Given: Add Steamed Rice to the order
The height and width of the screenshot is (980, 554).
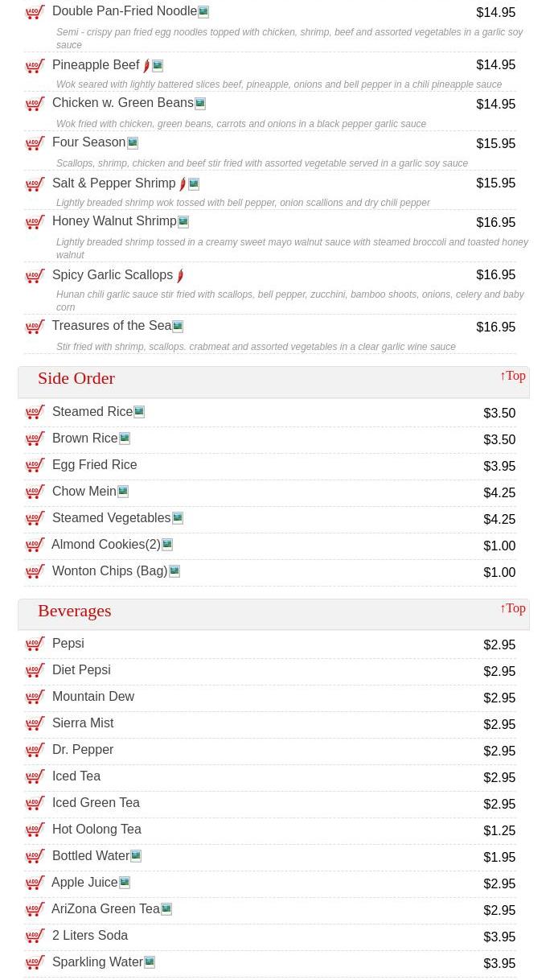Looking at the screenshot, I should click(x=35, y=413).
